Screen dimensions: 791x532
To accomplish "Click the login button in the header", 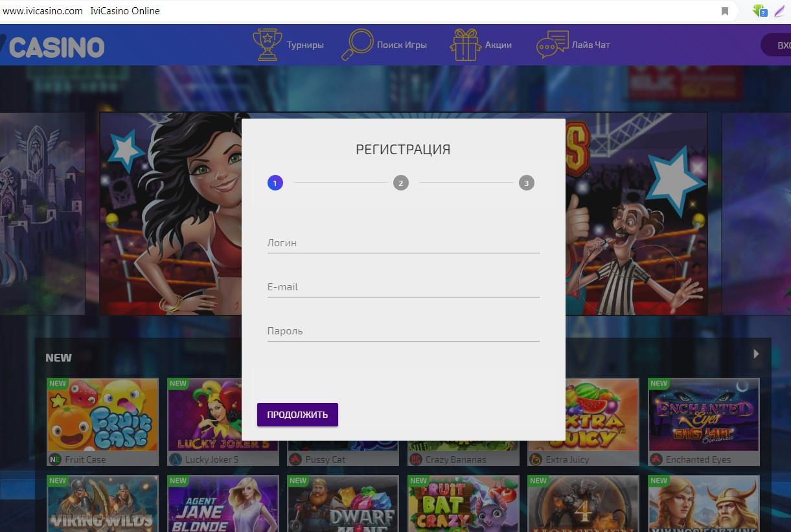I will click(775, 45).
